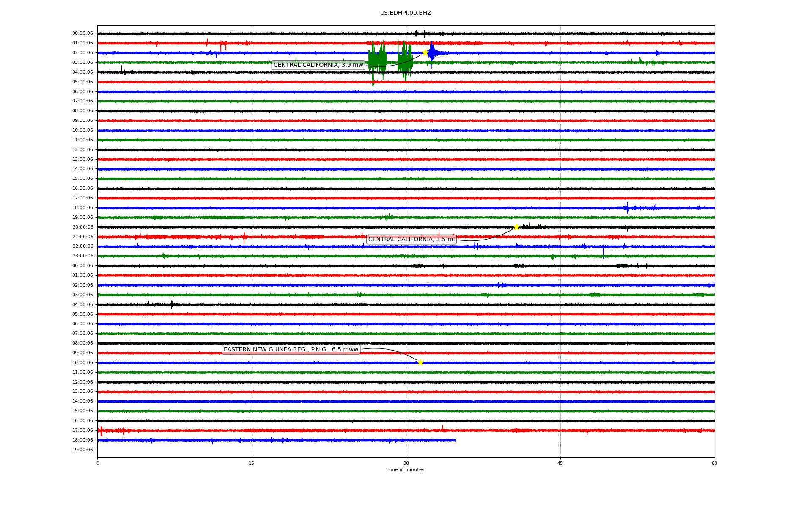The width and height of the screenshot is (812, 508).
Task: Click the yellow star on the 10:00:06 blue trace
Action: click(x=420, y=362)
